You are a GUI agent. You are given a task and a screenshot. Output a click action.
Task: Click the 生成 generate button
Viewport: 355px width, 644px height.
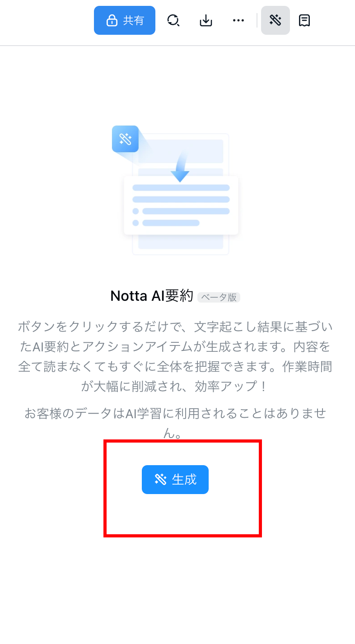pos(175,479)
